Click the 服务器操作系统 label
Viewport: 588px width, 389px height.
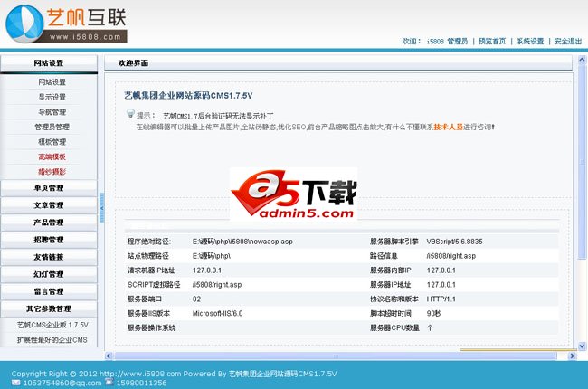[x=151, y=327]
